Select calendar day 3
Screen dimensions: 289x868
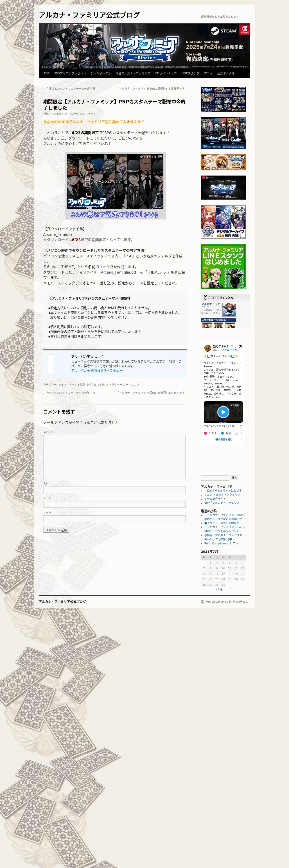[223, 563]
